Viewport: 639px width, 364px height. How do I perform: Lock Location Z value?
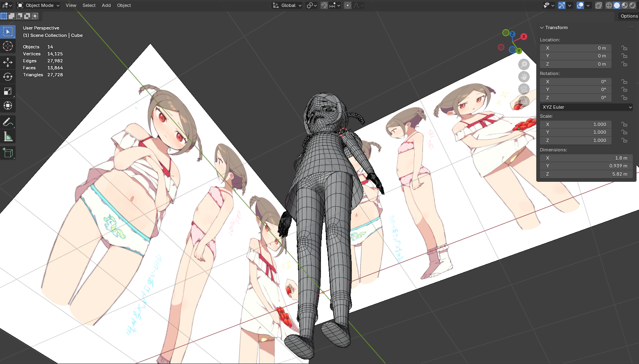click(x=624, y=64)
